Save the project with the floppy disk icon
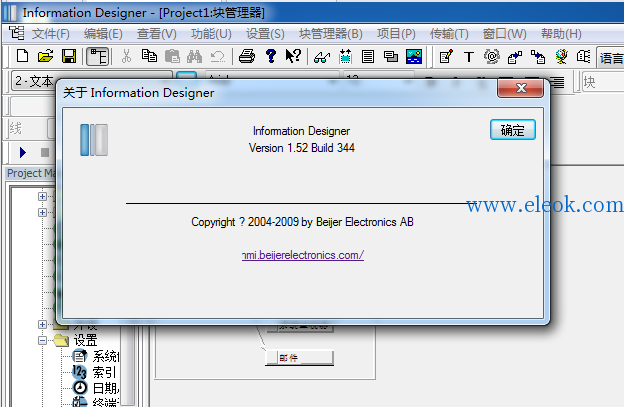Viewport: 624px width, 407px height. [69, 56]
